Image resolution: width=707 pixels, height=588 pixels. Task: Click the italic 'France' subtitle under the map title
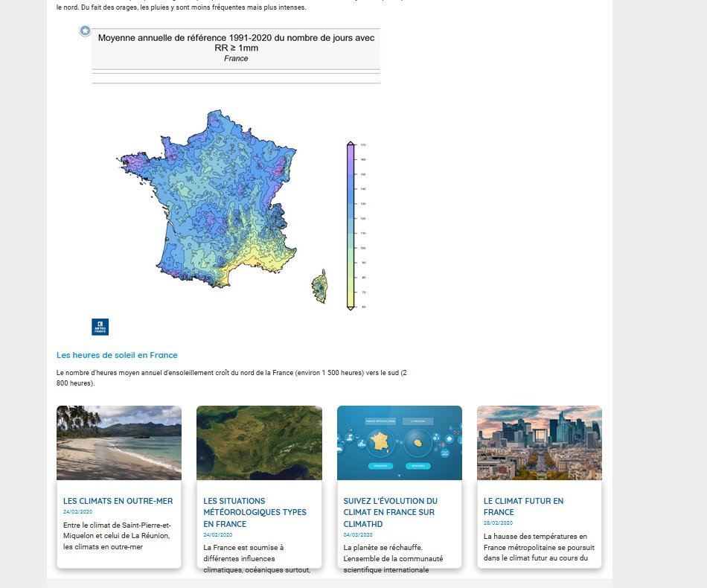point(236,59)
